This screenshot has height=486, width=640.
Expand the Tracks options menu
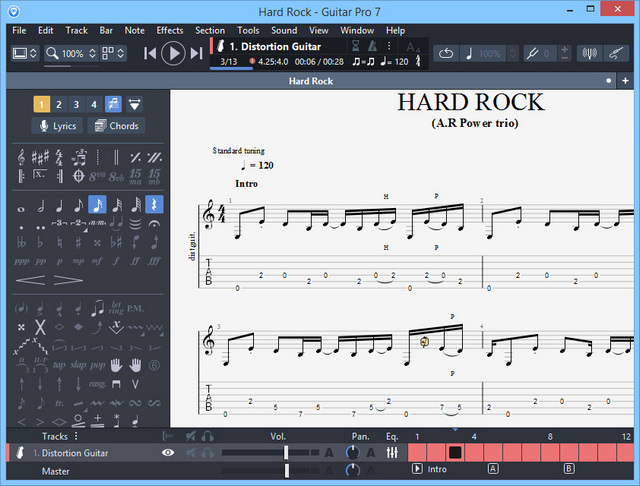pyautogui.click(x=76, y=436)
